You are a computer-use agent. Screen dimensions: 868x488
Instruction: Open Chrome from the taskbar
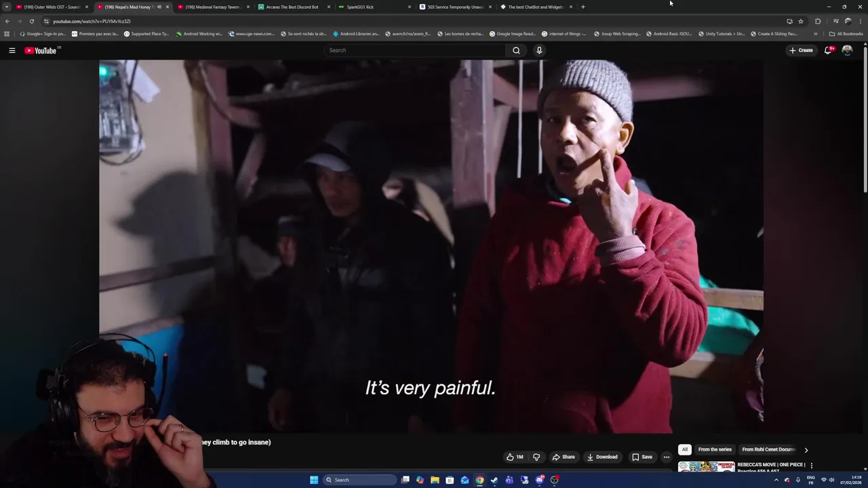(479, 480)
